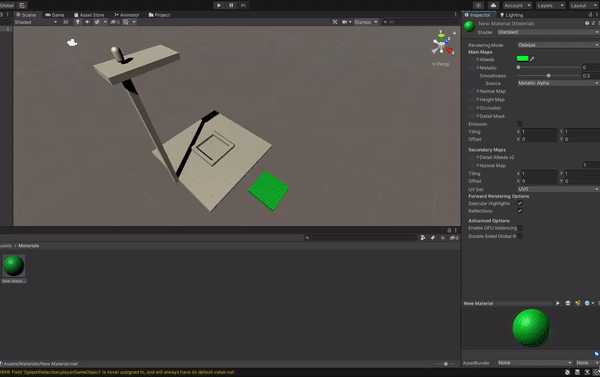This screenshot has height=377, width=600.
Task: Toggle scene lighting bulb icon
Action: pyautogui.click(x=78, y=22)
